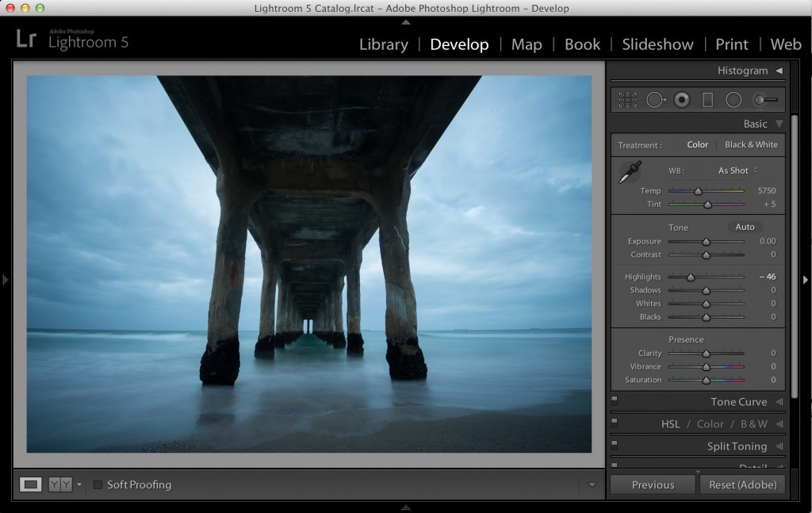Image resolution: width=812 pixels, height=513 pixels.
Task: Collapse the Histogram panel triangle
Action: 779,71
